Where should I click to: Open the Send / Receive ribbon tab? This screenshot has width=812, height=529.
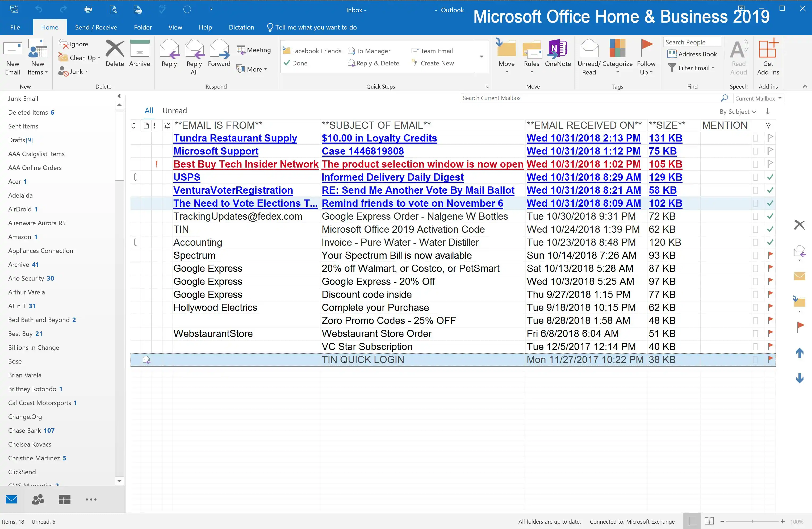[96, 27]
